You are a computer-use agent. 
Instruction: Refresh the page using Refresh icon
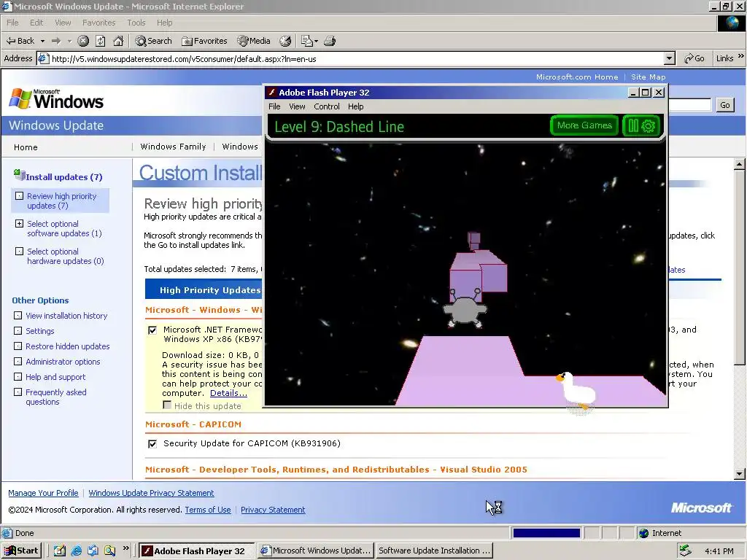click(x=101, y=41)
